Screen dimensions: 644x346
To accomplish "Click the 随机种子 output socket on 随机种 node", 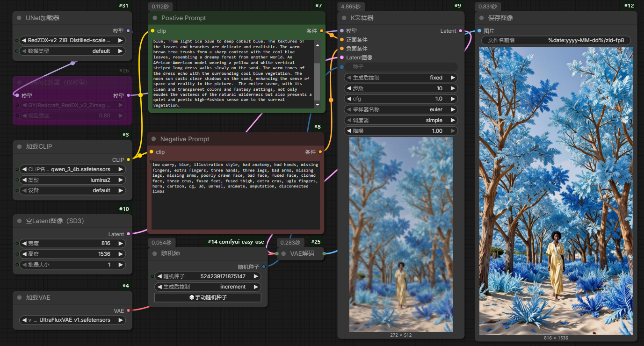I will coord(264,267).
